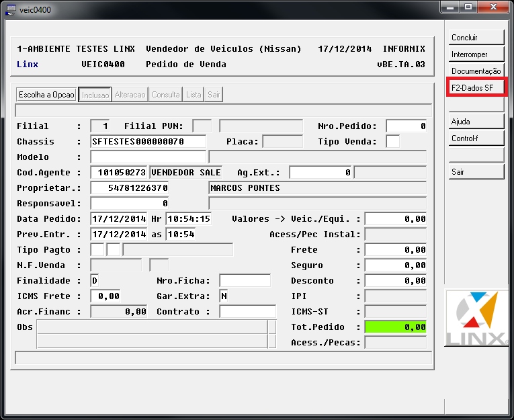Image resolution: width=514 pixels, height=420 pixels.
Task: Click the blue Linx header text
Action: pos(28,64)
